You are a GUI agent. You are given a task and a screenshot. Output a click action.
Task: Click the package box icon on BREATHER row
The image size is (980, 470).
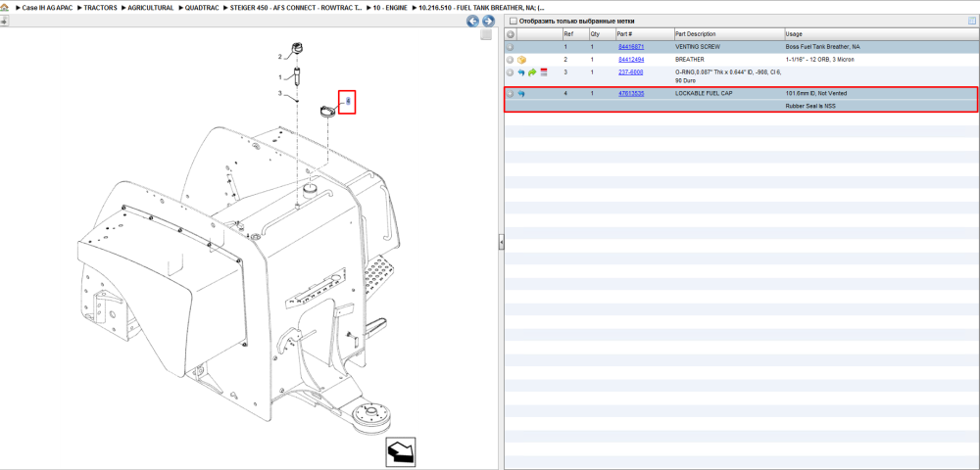(x=521, y=60)
